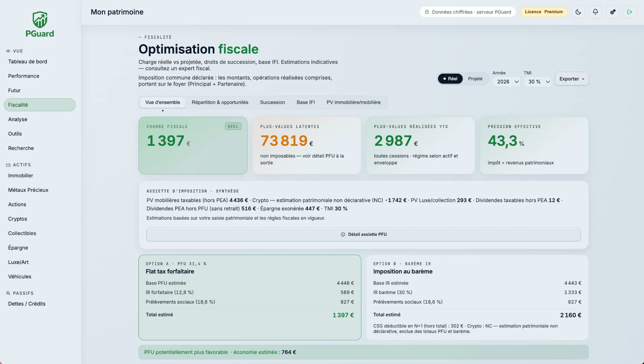Click the Licence Premium badge
This screenshot has width=644, height=364.
544,12
